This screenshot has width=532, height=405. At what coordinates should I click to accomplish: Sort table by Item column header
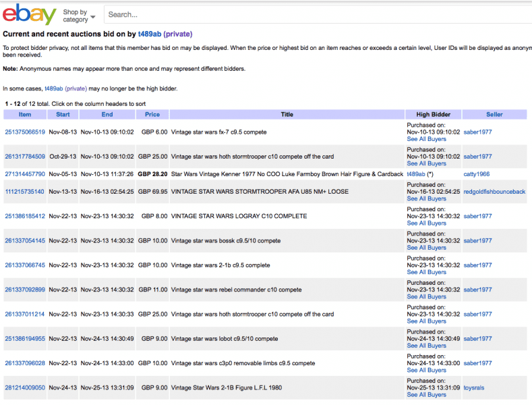coord(24,115)
